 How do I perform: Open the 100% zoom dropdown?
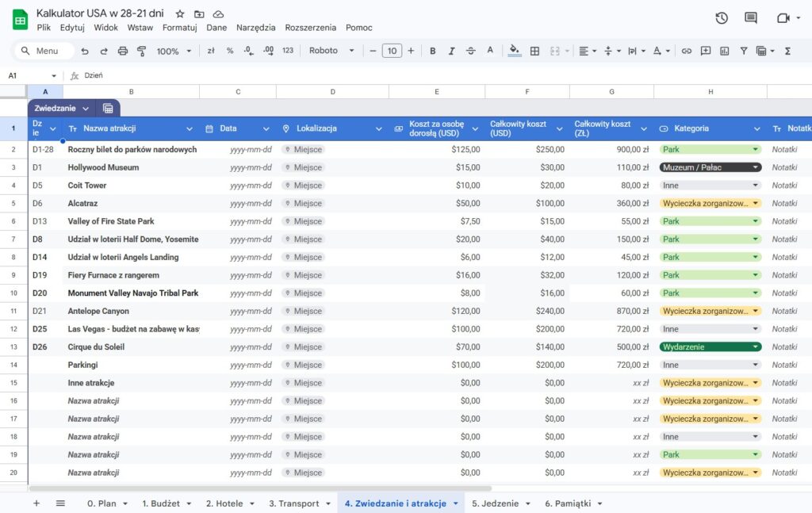174,51
